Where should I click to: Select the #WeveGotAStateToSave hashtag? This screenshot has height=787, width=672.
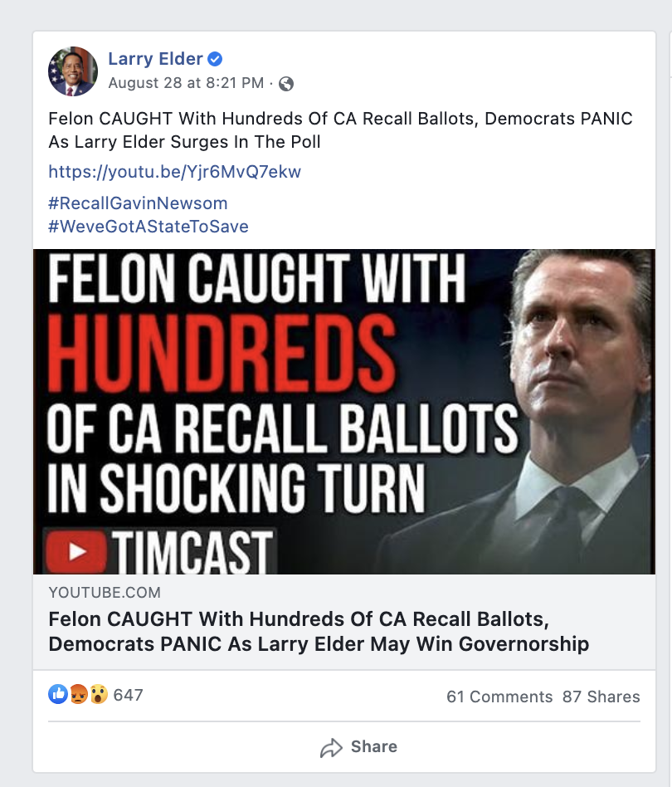(x=149, y=227)
